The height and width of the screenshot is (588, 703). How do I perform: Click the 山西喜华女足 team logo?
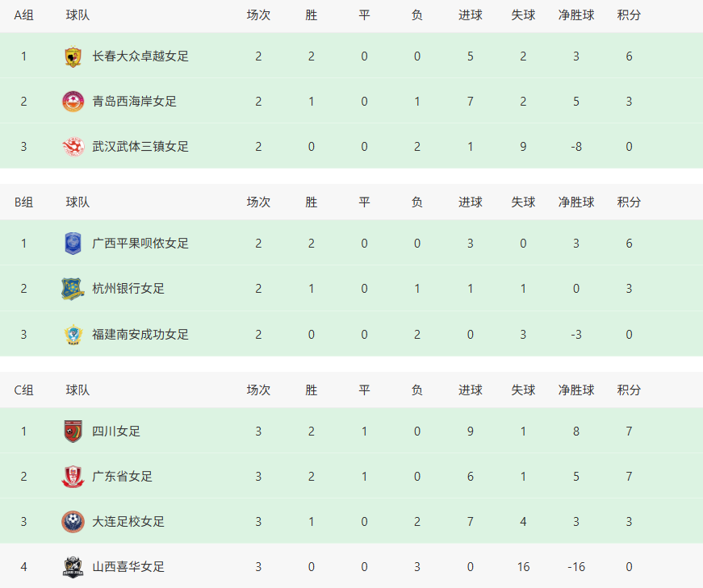click(73, 567)
